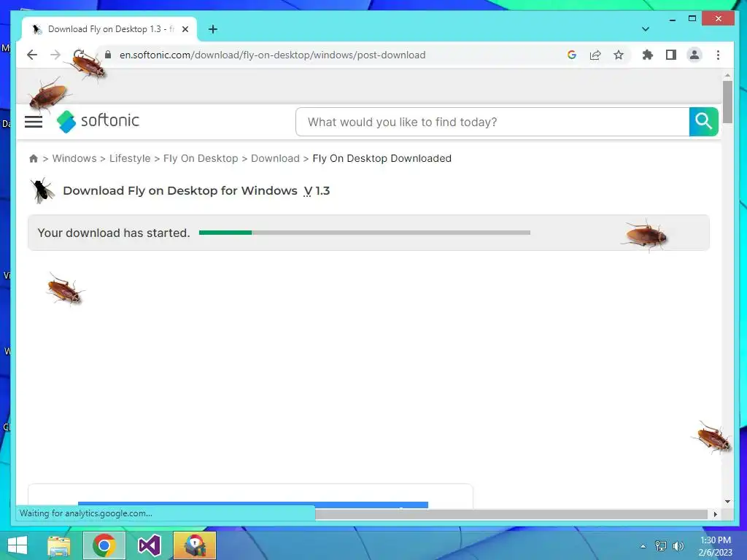Open Visual Studio from the taskbar

coord(150,545)
